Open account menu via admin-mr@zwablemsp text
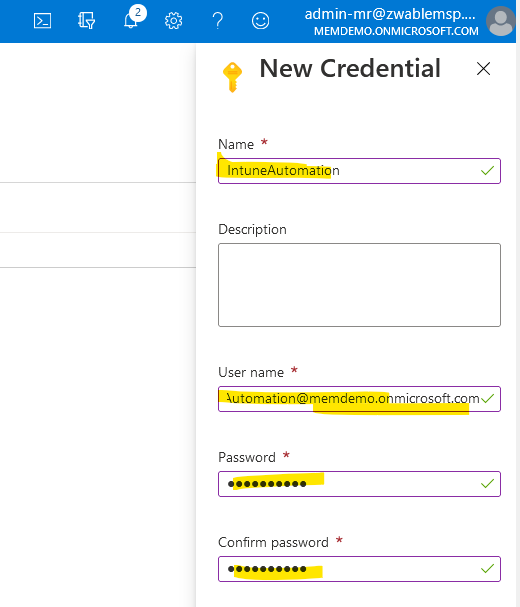The image size is (520, 607). coord(390,14)
